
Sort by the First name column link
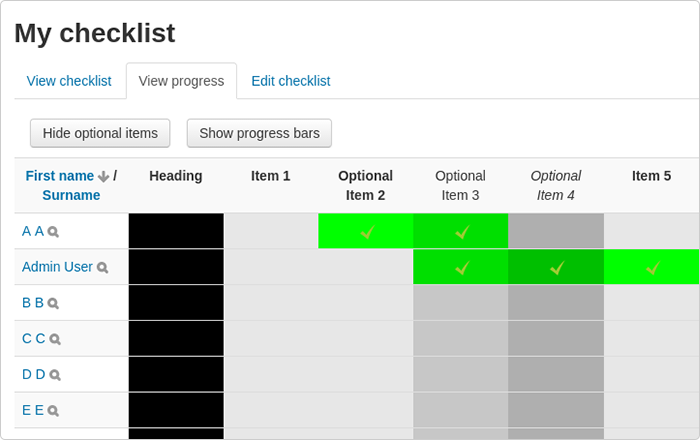tap(59, 176)
